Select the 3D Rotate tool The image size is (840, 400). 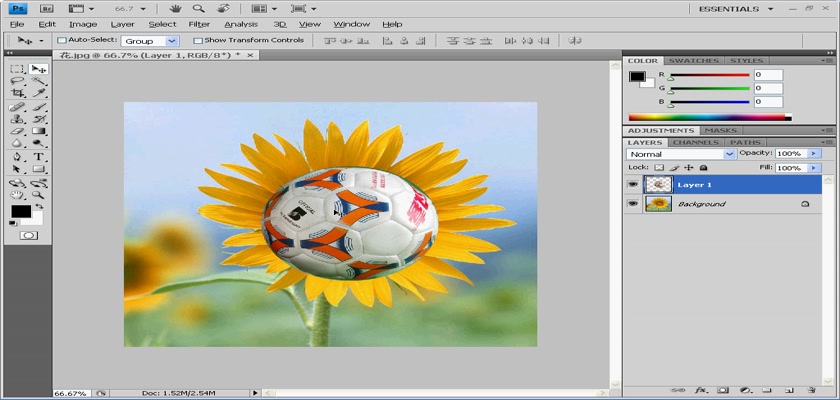18,183
